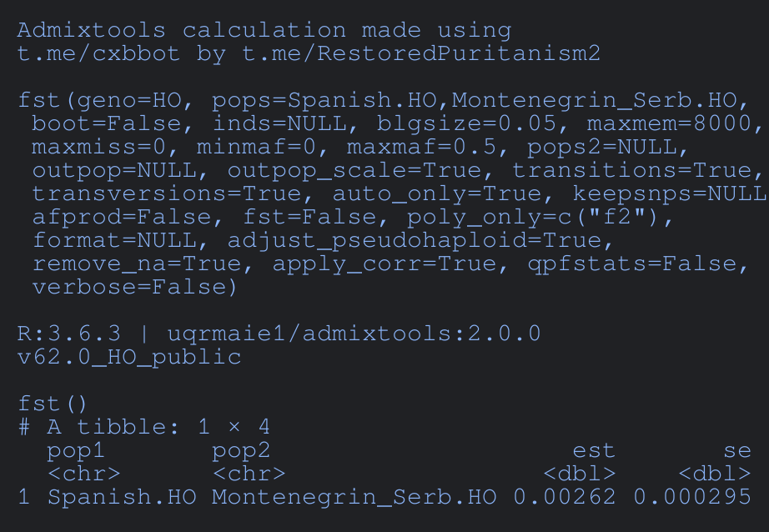
Task: Click the 'Admixtools calculation made using' heading
Action: pyautogui.click(x=264, y=31)
